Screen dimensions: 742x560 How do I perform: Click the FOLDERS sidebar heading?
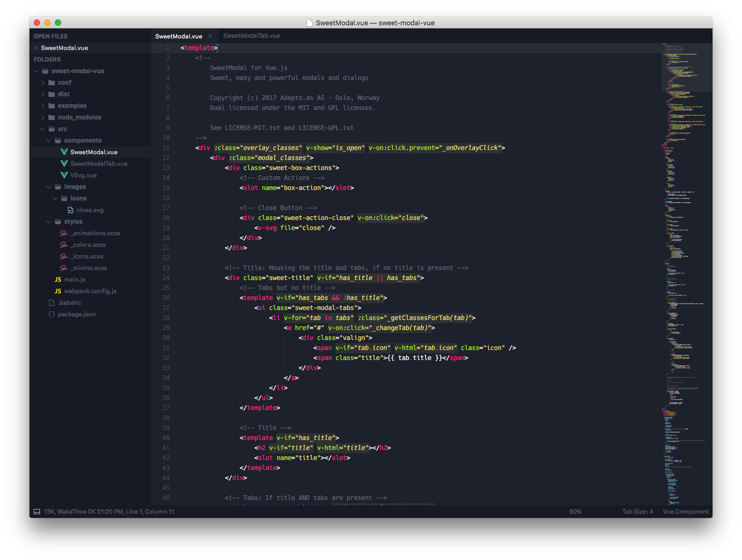tap(47, 59)
